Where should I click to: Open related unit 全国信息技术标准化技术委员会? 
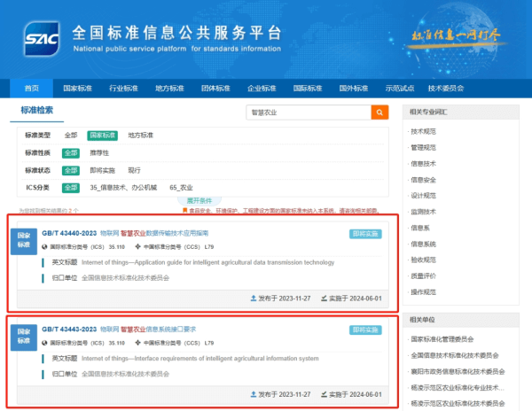click(x=455, y=355)
